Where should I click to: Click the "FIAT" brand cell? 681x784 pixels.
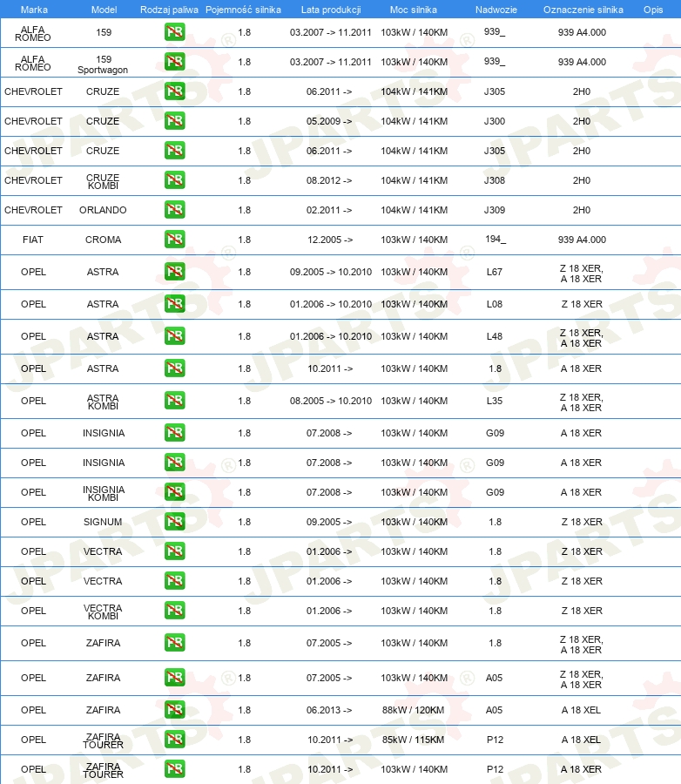click(x=33, y=240)
